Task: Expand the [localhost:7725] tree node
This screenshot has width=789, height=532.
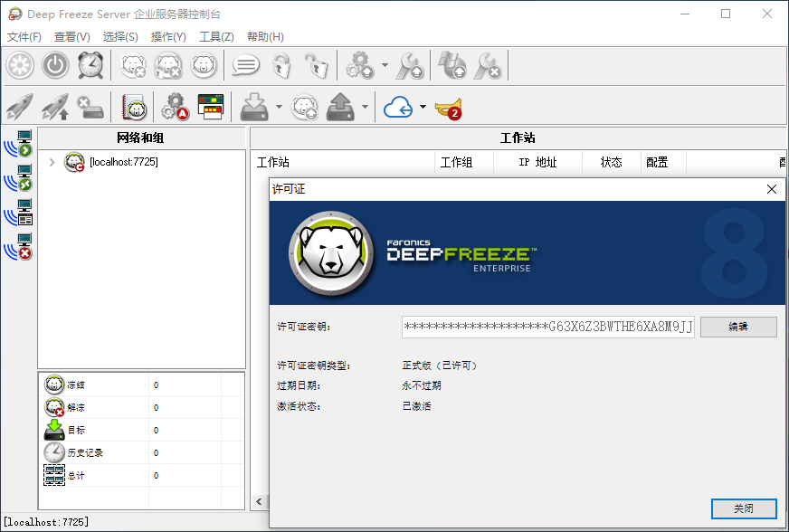Action: point(52,162)
